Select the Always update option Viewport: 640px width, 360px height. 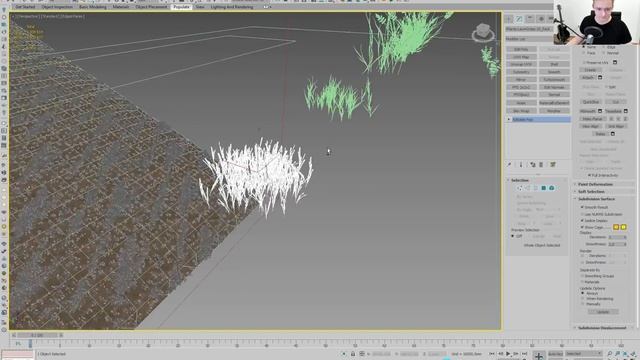(x=582, y=293)
